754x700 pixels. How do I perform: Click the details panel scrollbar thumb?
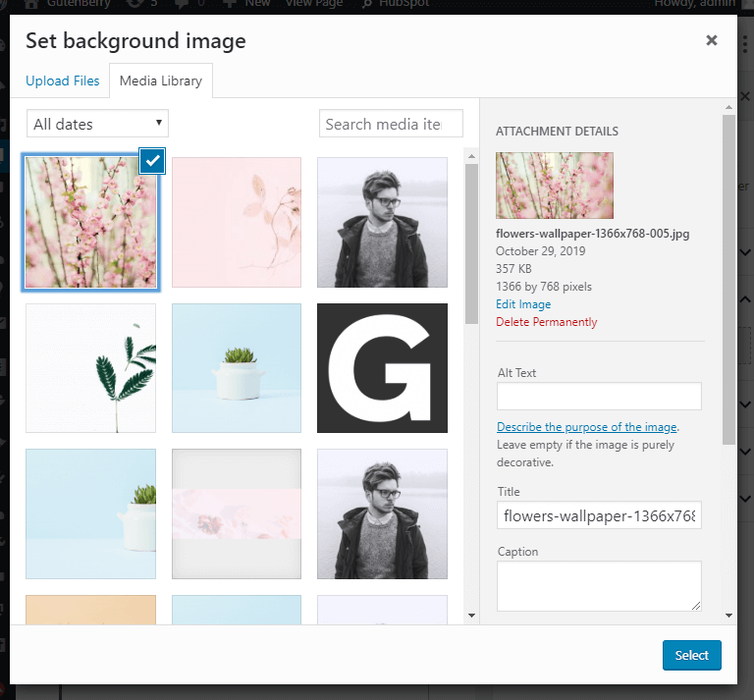coord(729,280)
